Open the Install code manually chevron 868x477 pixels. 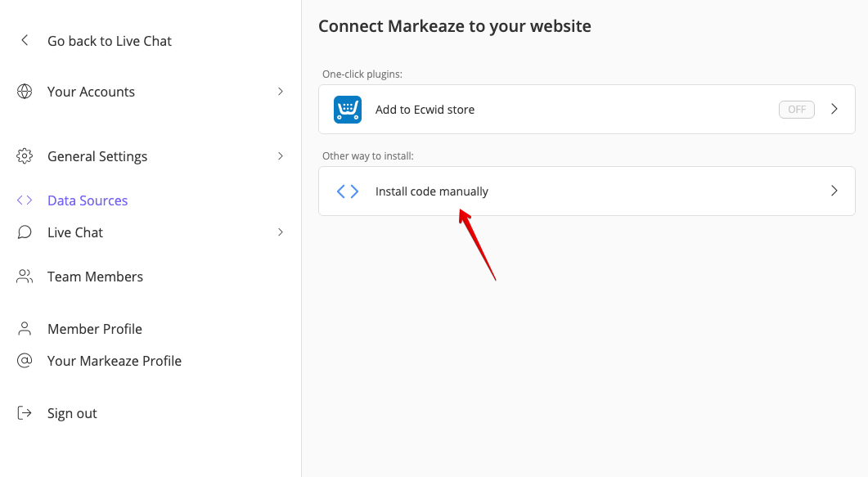tap(834, 191)
